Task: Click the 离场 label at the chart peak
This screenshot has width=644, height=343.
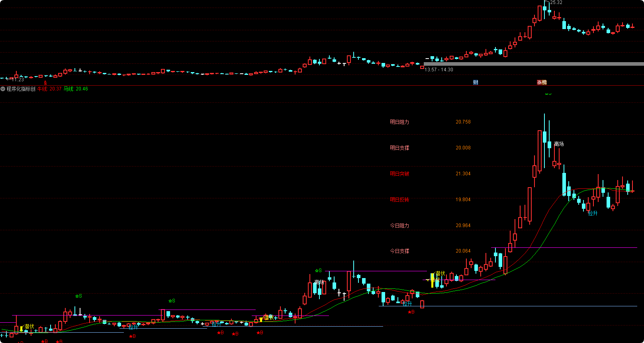Action: (x=559, y=144)
